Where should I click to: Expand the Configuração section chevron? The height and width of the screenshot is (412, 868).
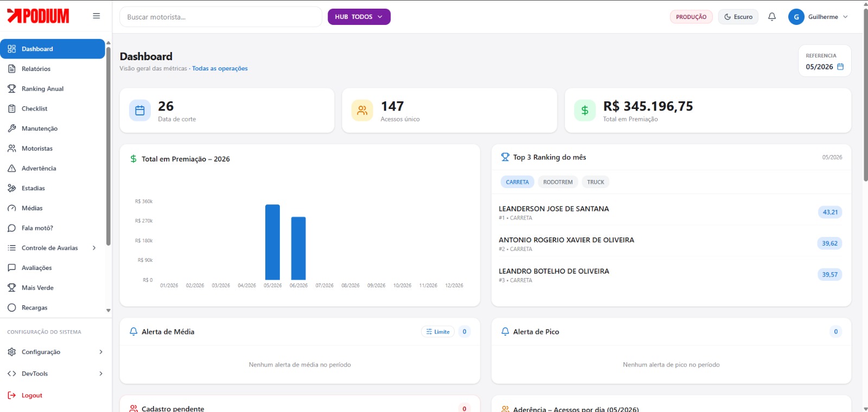click(x=101, y=352)
